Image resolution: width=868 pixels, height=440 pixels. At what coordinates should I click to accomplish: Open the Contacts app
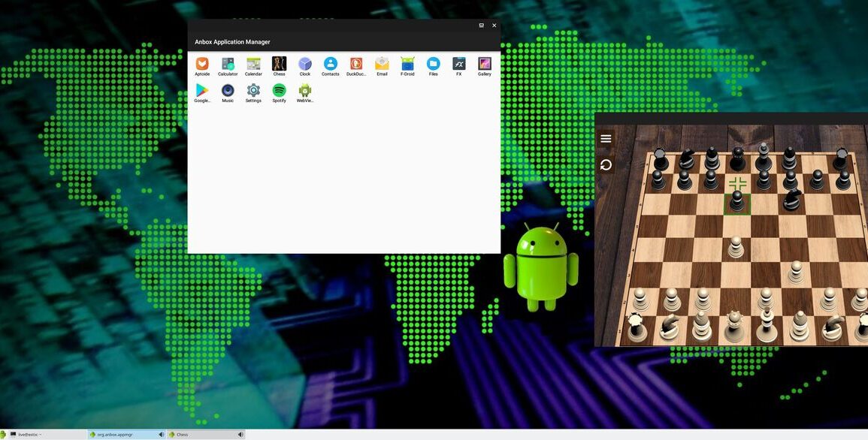(330, 65)
